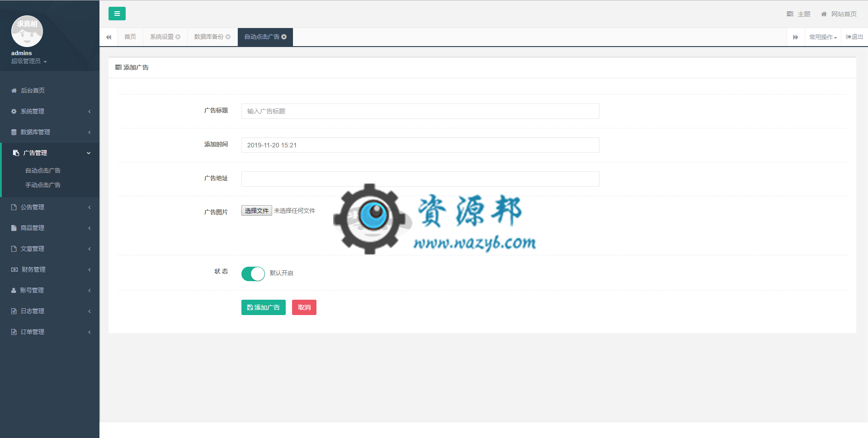
Task: Close the 自动点击广告 tab
Action: (x=284, y=37)
